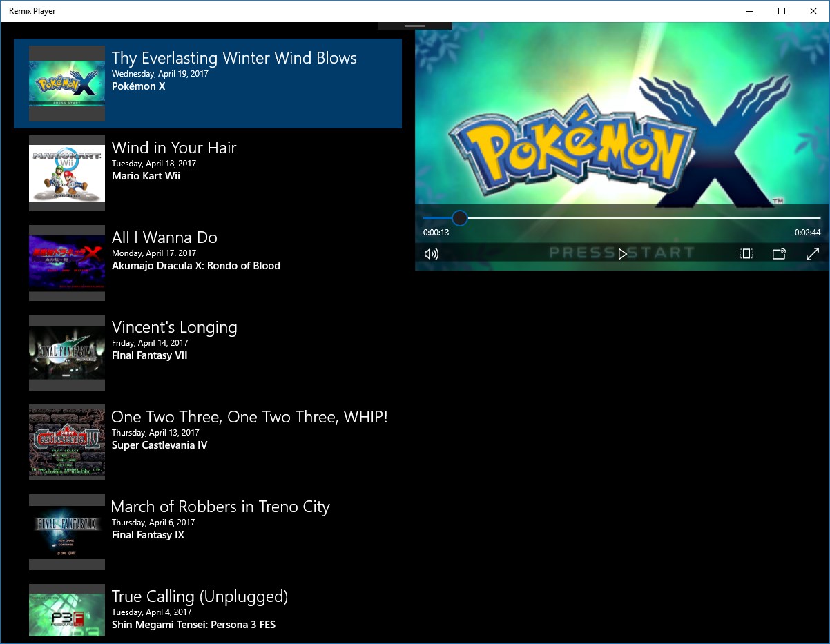Screen dimensions: 830x644
Task: Select All I Wanna Do remix
Action: pos(208,263)
